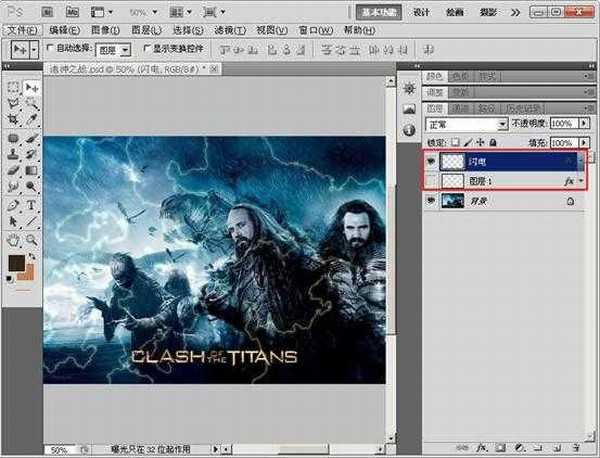
Task: Select the Clone Stamp tool
Action: 13,155
